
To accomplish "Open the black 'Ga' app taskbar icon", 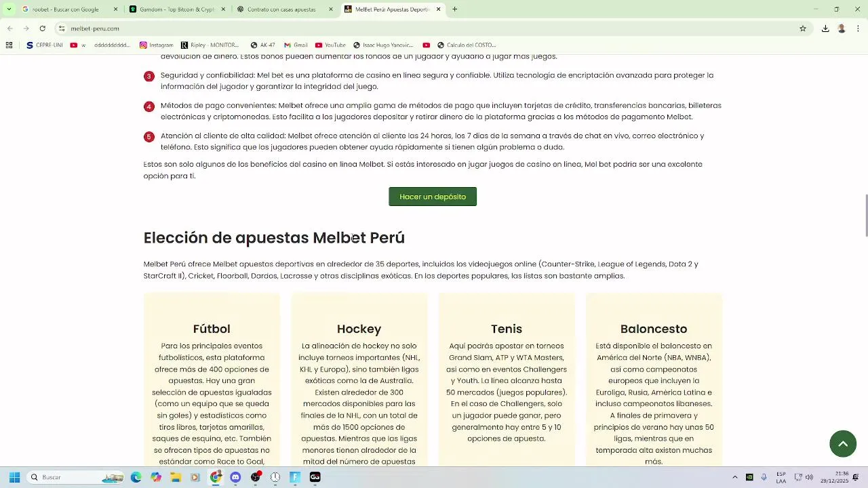I will coord(315,477).
